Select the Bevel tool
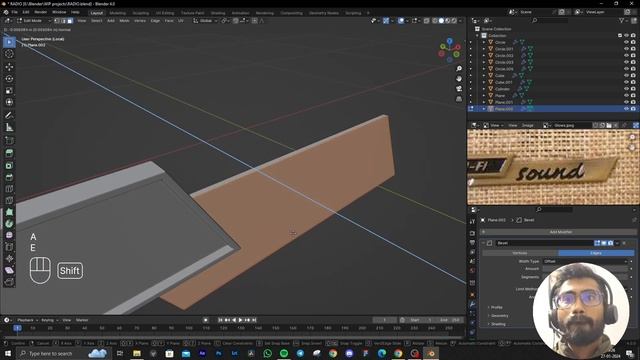Screen dimensions: 640x360 [x=9, y=177]
